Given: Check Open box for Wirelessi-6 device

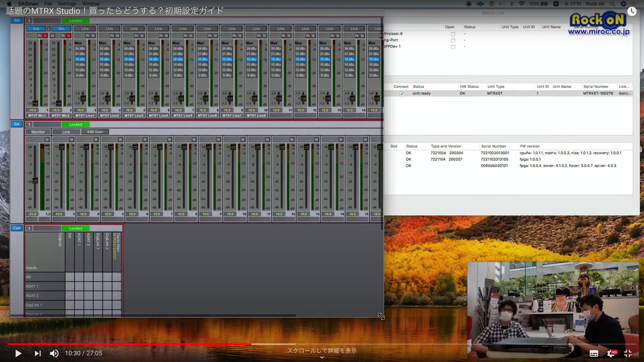Looking at the screenshot, I should tap(453, 34).
